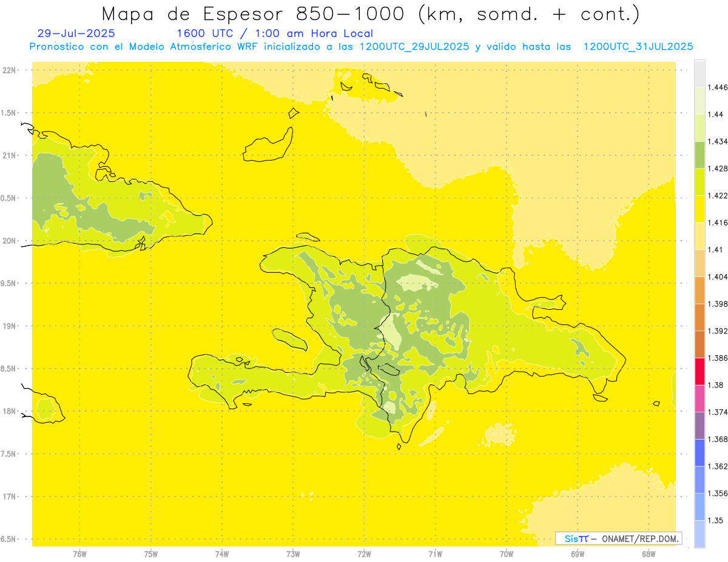728x562 pixels.
Task: Click the 73W longitude axis label
Action: [293, 554]
